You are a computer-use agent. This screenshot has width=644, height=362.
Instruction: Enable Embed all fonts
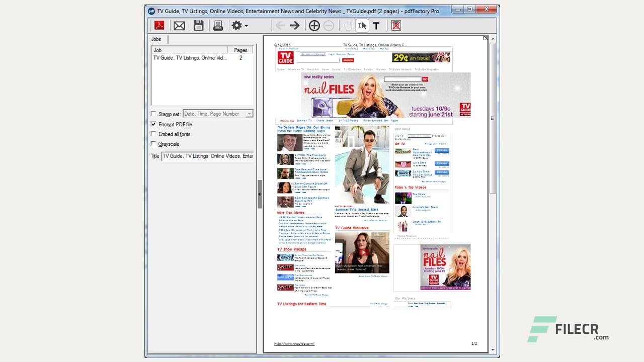coord(153,134)
